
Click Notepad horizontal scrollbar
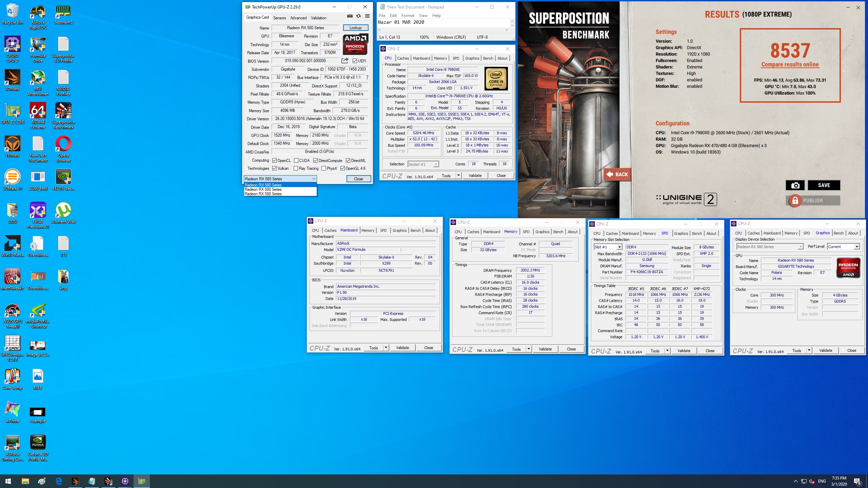point(443,30)
